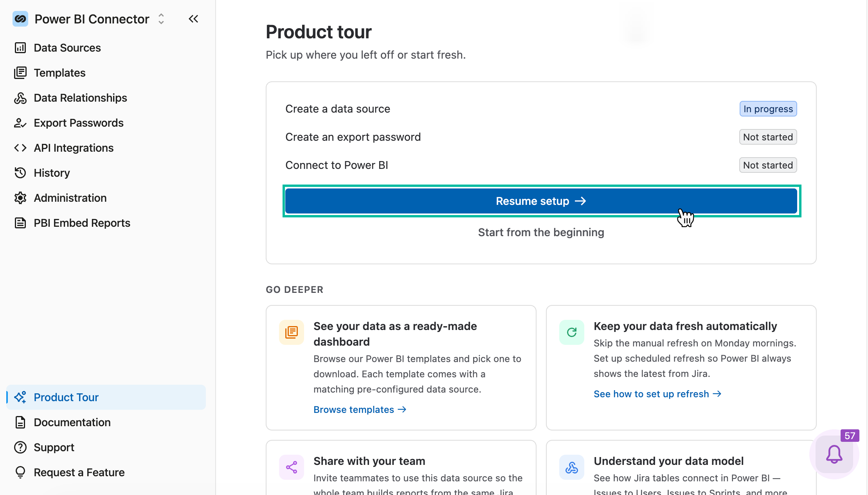Click the orange templates icon on dashboard card
Viewport: 868px width, 495px height.
click(x=292, y=332)
